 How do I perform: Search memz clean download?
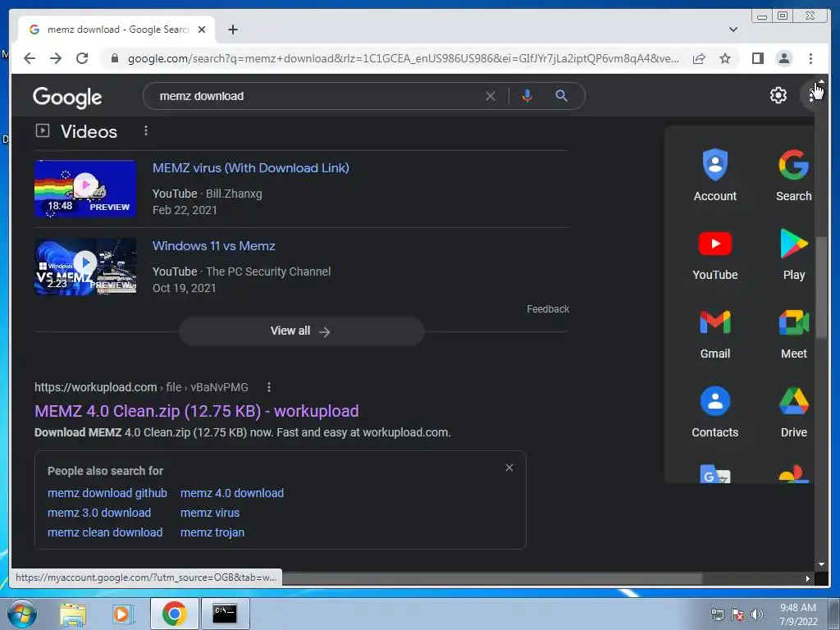coord(105,532)
